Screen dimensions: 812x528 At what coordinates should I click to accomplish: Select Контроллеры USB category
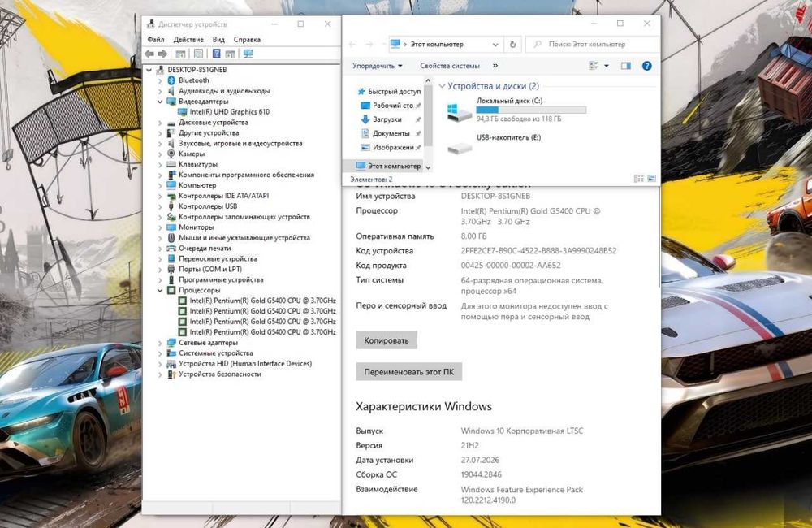click(208, 206)
